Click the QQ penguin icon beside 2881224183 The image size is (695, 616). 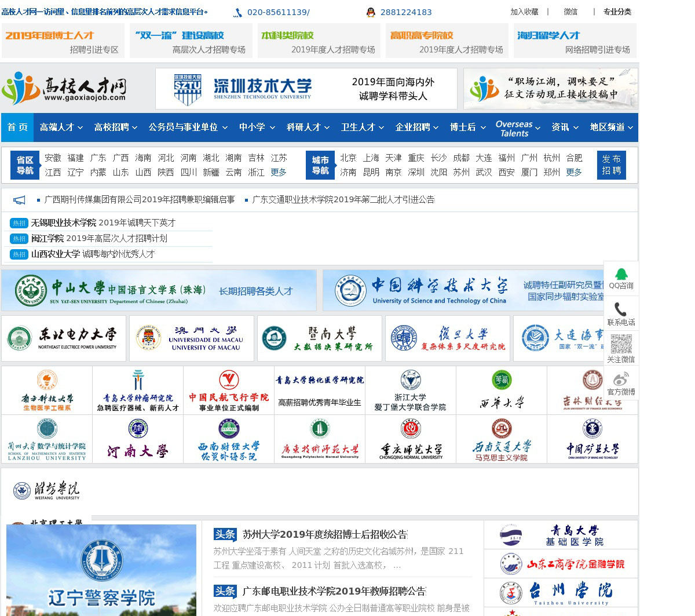(371, 12)
